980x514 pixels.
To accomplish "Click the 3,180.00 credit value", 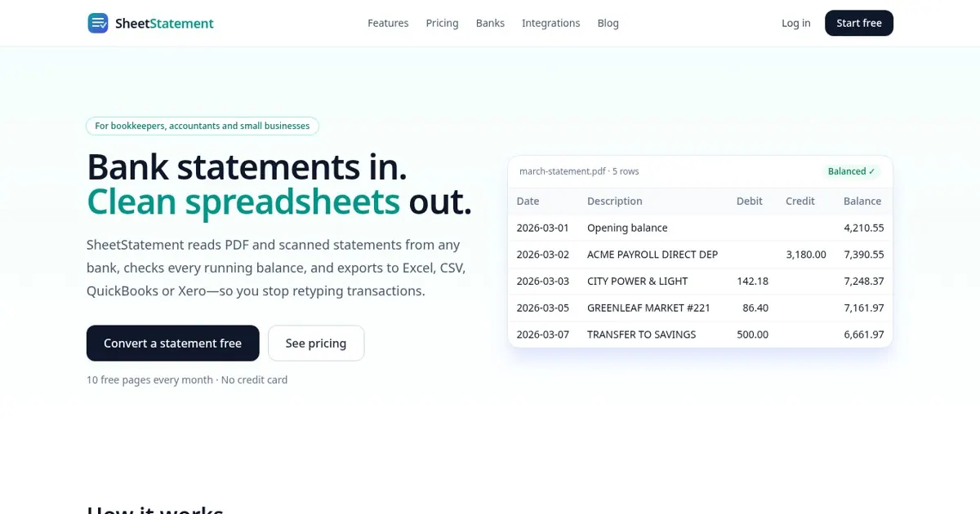I will coord(806,255).
